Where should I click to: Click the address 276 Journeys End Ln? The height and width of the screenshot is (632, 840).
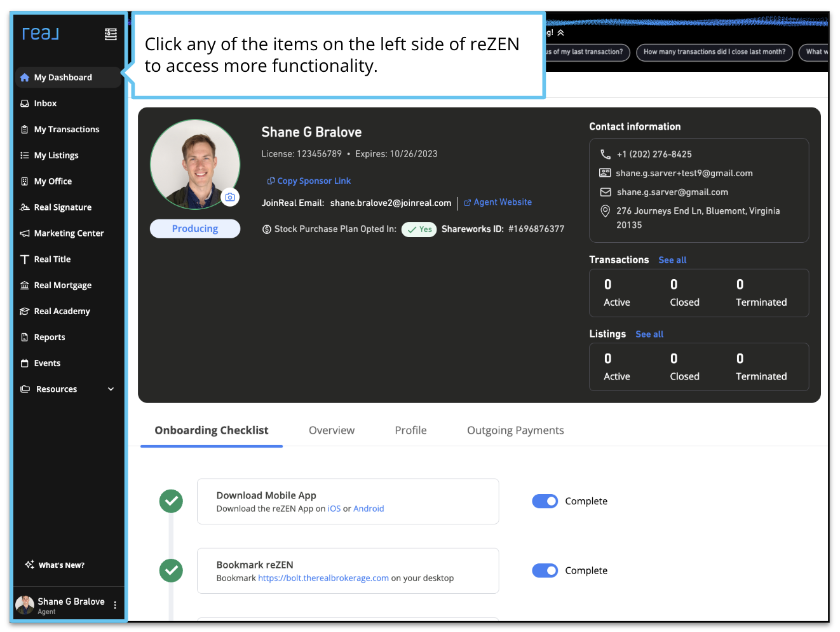(x=698, y=218)
